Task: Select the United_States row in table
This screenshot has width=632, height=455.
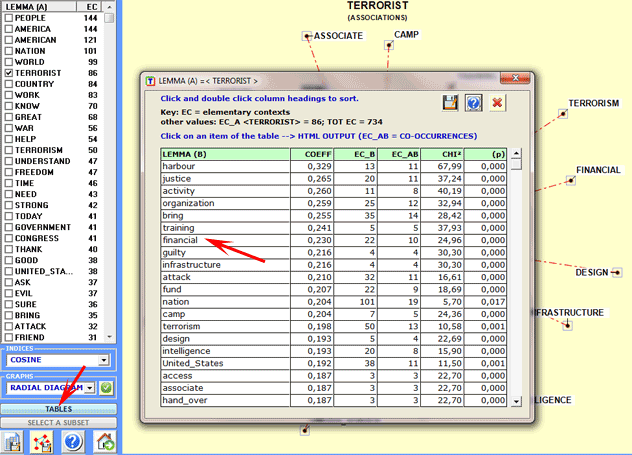Action: pos(334,364)
